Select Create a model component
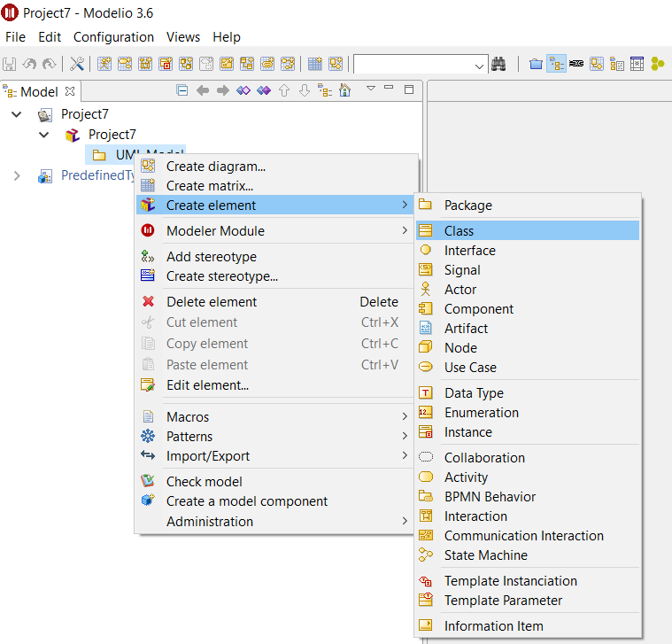The height and width of the screenshot is (644, 672). coord(274,501)
